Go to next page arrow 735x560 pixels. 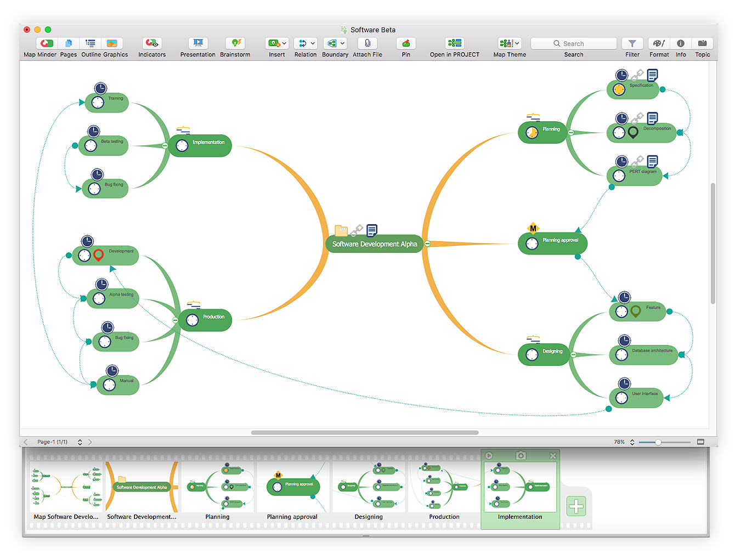[x=90, y=442]
